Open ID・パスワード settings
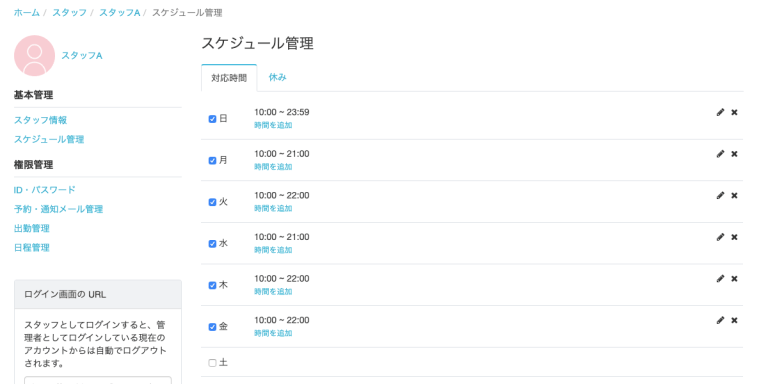 coord(45,190)
